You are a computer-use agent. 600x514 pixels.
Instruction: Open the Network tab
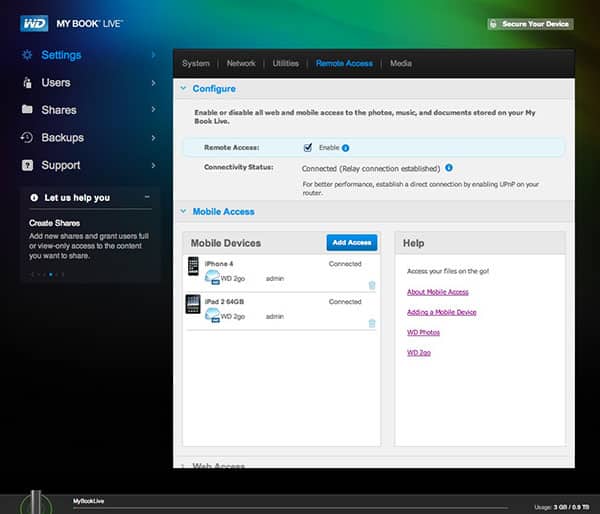(241, 63)
